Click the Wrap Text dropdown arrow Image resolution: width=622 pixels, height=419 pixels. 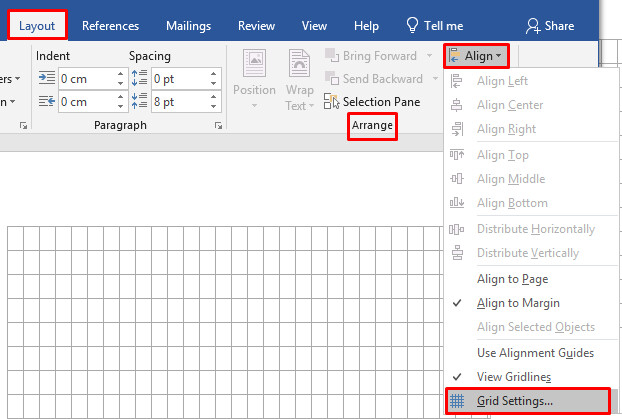[x=311, y=106]
